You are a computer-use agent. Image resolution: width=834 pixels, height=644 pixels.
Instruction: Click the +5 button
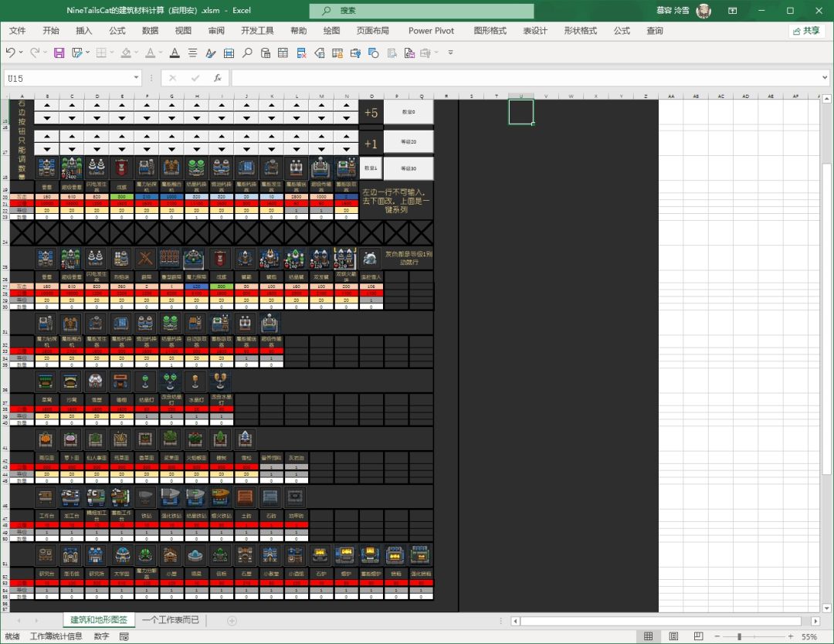click(371, 113)
